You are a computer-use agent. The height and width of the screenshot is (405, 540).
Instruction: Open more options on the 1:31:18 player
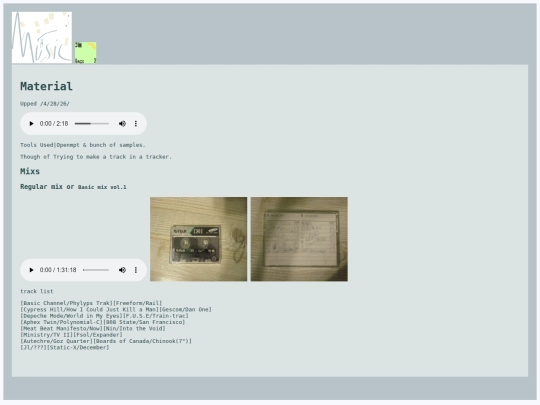pyautogui.click(x=136, y=270)
